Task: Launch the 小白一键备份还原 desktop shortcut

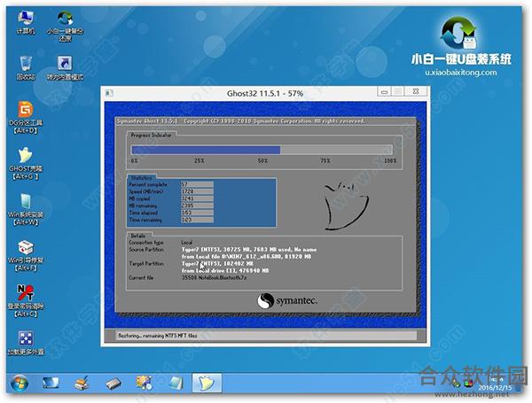Action: tap(65, 26)
